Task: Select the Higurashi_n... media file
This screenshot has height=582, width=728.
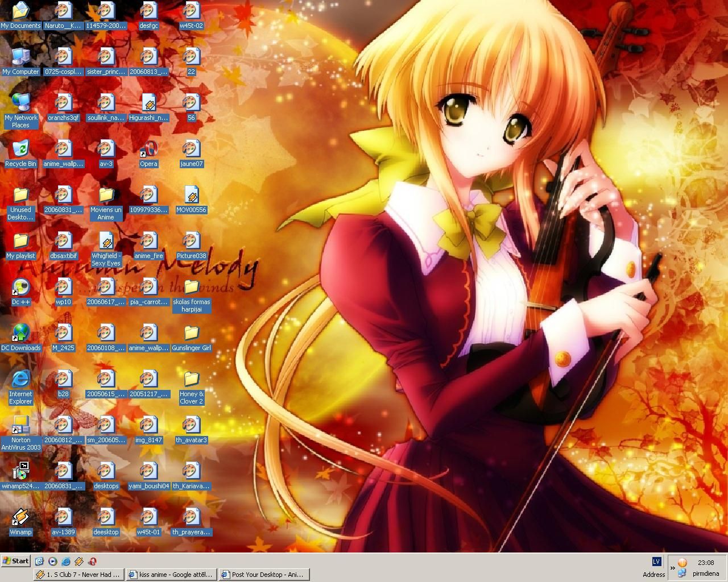Action: 148,107
